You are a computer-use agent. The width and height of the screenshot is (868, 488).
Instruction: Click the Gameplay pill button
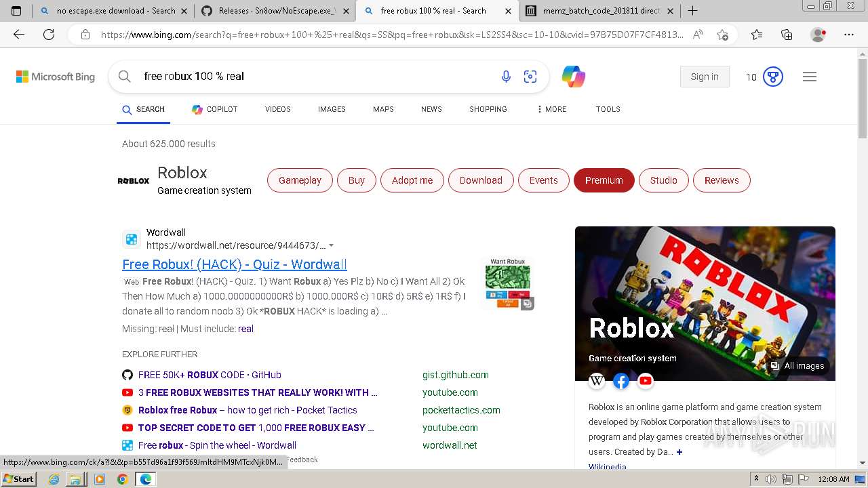pyautogui.click(x=300, y=180)
